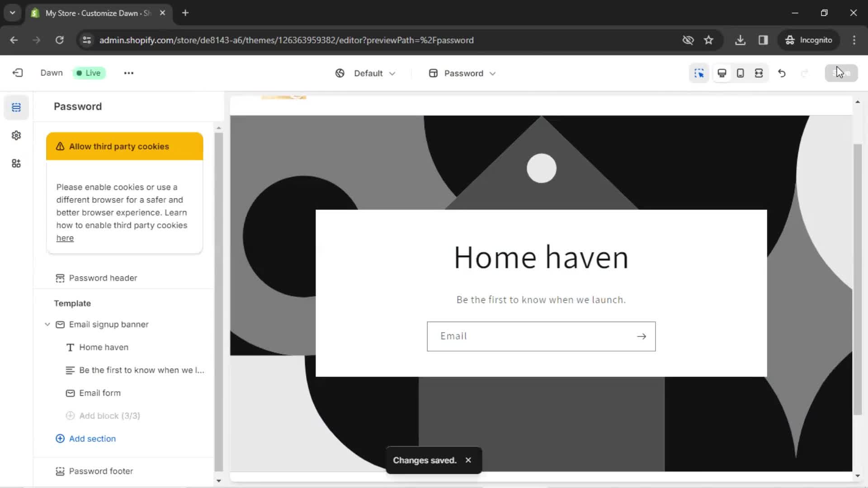This screenshot has height=488, width=868.
Task: Click the Password header tree item
Action: pos(103,278)
